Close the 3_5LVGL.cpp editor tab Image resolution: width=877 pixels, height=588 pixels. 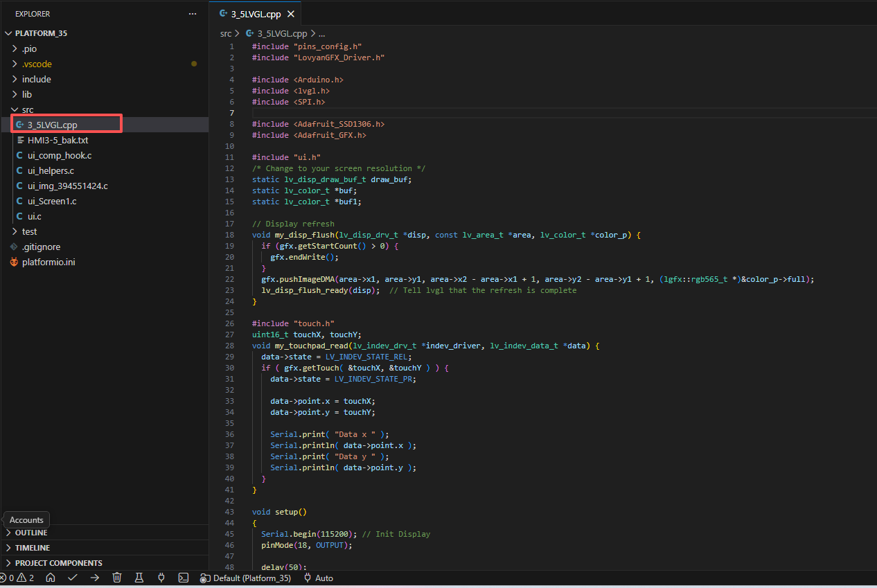pos(290,14)
